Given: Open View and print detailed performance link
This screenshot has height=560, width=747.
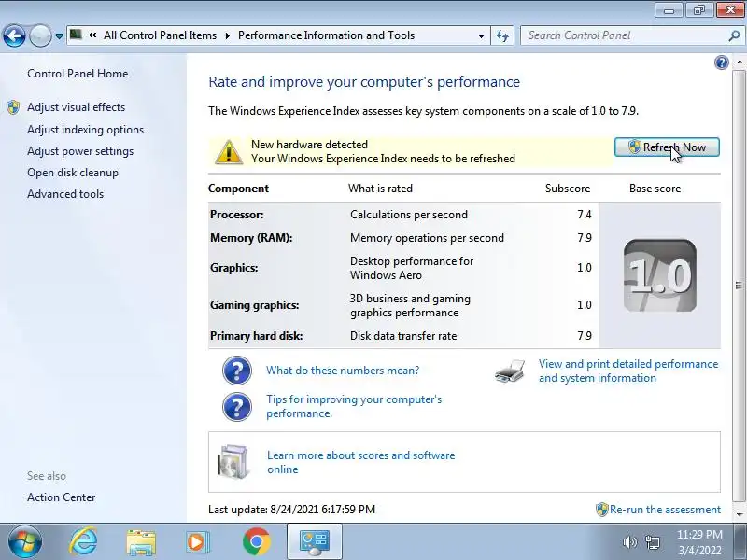Looking at the screenshot, I should tap(628, 371).
